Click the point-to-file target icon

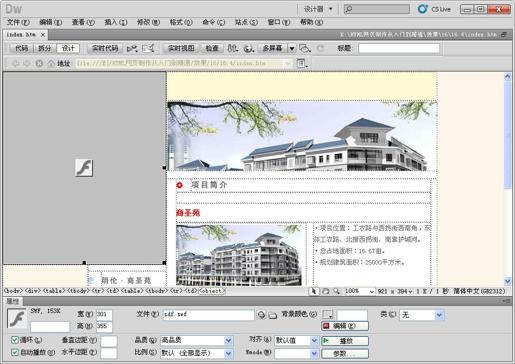pyautogui.click(x=261, y=315)
